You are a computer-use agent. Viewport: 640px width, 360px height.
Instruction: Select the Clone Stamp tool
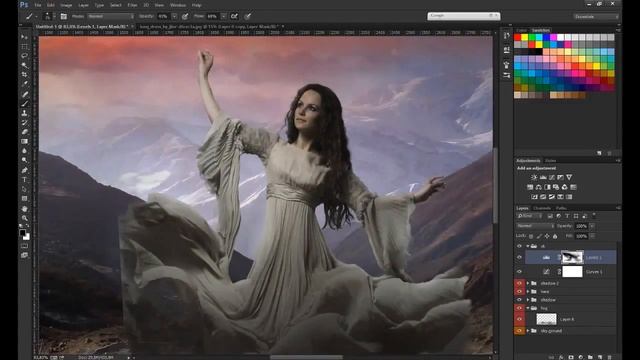pyautogui.click(x=24, y=113)
